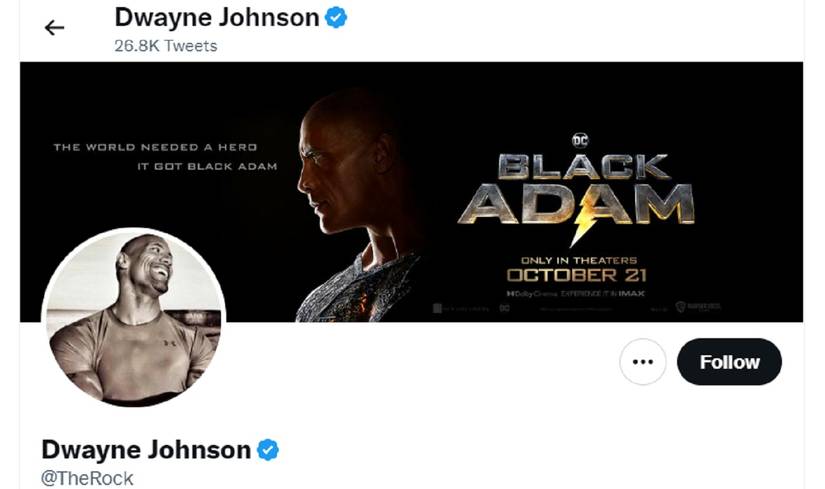Image resolution: width=825 pixels, height=489 pixels.
Task: Follow Dwayne Johnson
Action: (x=729, y=362)
